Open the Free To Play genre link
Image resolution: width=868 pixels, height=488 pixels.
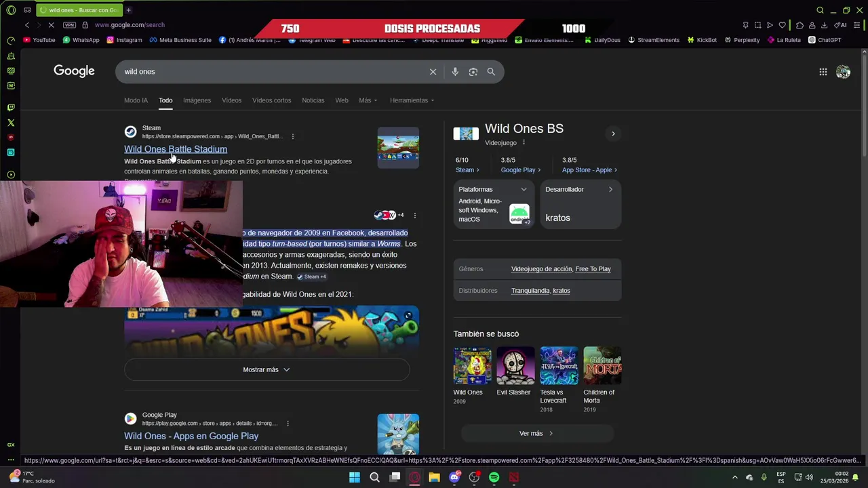coord(593,269)
